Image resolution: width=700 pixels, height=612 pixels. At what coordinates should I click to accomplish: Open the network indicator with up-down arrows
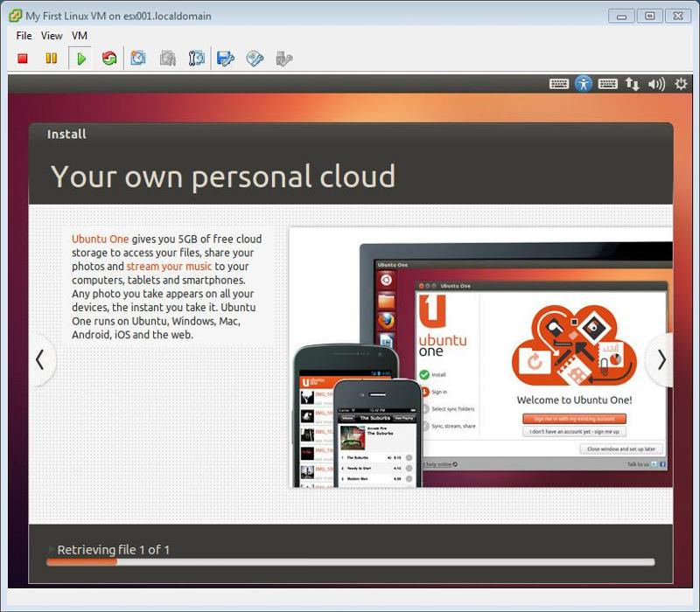point(632,83)
